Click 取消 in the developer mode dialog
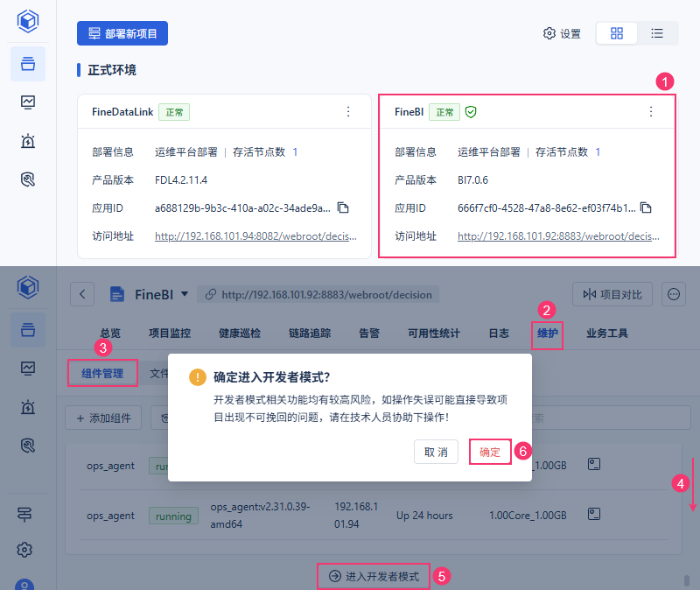Screen dimensions: 700x590 (436, 452)
